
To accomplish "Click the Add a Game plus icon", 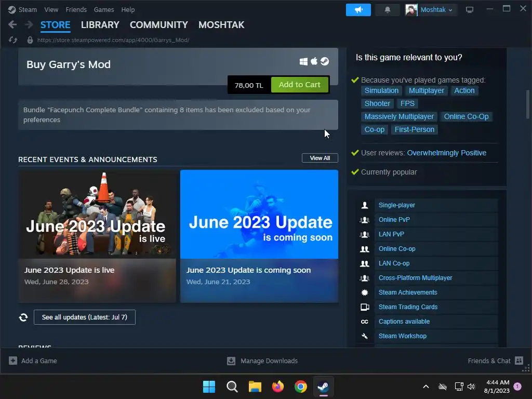I will point(13,361).
